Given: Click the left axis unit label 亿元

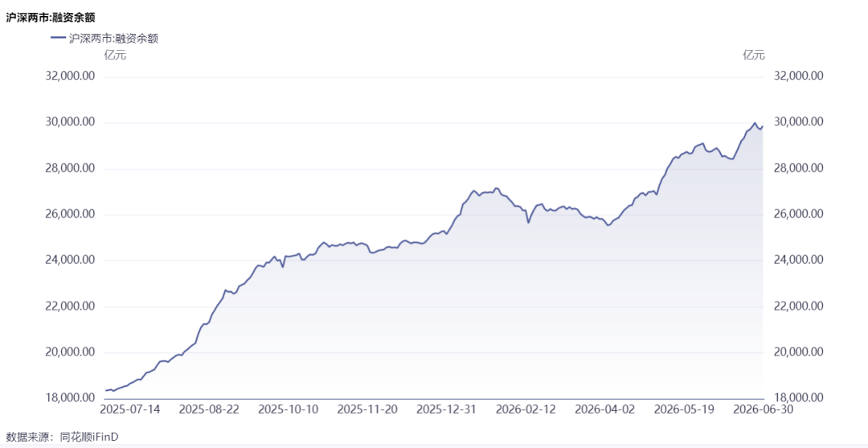Looking at the screenshot, I should [115, 55].
